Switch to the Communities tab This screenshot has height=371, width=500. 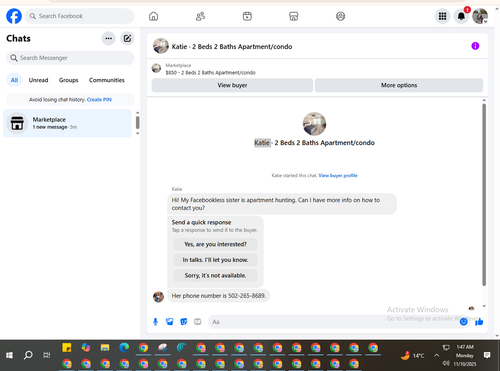point(107,80)
